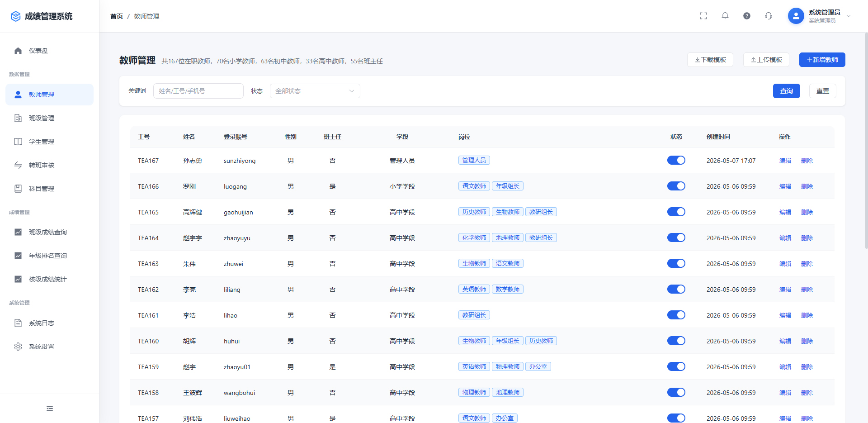Click the 上传模板 button
This screenshot has height=423, width=868.
coord(766,60)
